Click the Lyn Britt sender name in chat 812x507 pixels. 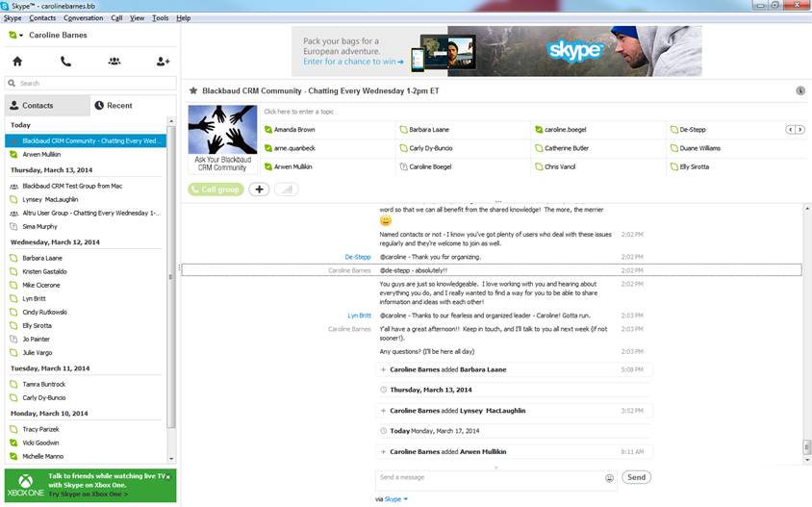pyautogui.click(x=360, y=316)
